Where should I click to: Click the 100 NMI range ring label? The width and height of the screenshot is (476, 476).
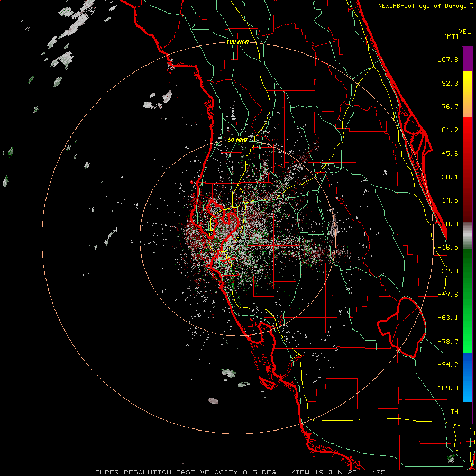237,42
